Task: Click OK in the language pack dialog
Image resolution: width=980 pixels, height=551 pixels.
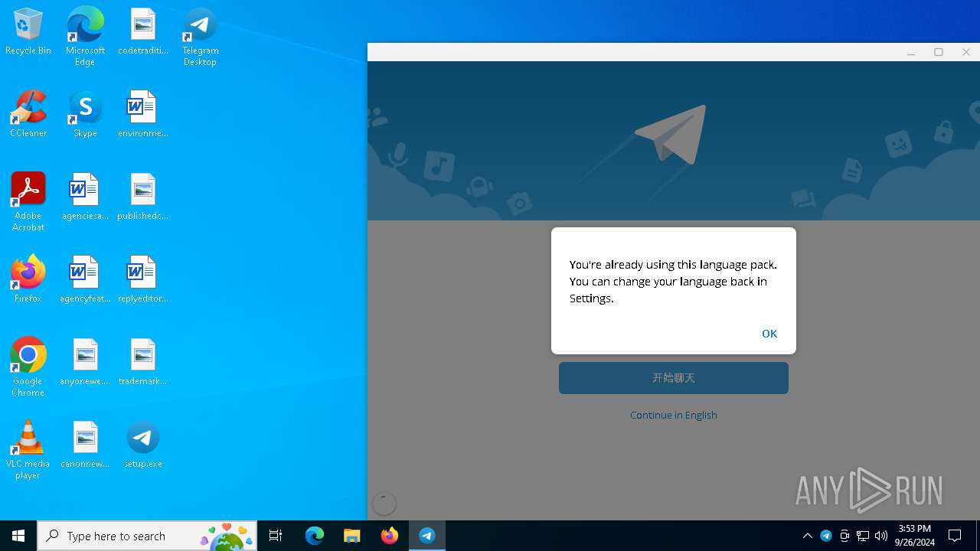Action: pos(769,334)
